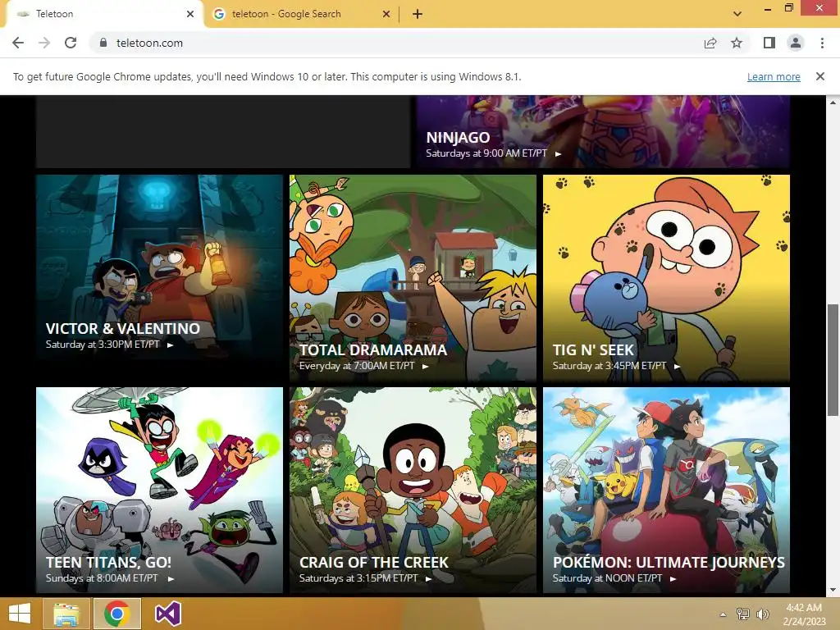Viewport: 840px width, 630px height.
Task: Click the Victor & Valentino title text
Action: tap(123, 328)
